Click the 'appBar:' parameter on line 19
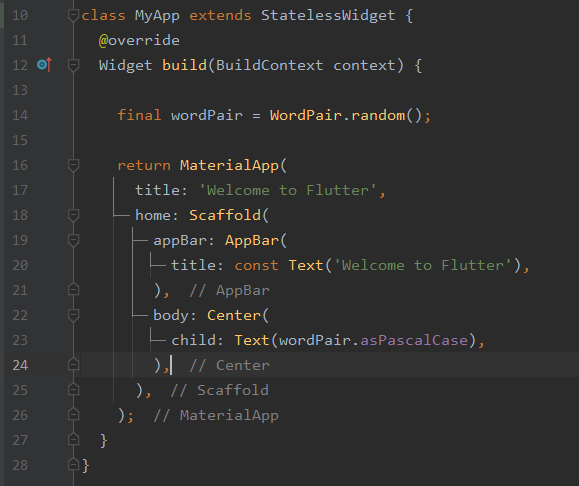 184,240
